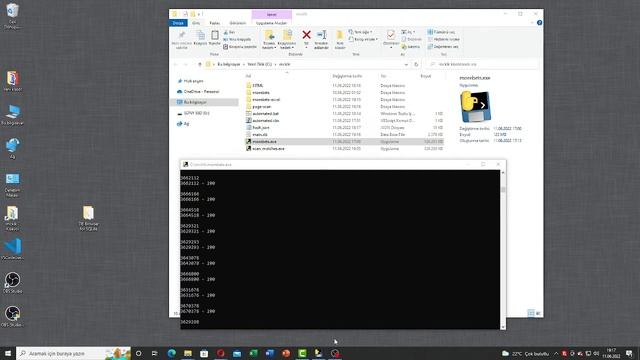This screenshot has width=640, height=360.
Task: Switch to the Görünüm ribbon tab
Action: click(238, 23)
